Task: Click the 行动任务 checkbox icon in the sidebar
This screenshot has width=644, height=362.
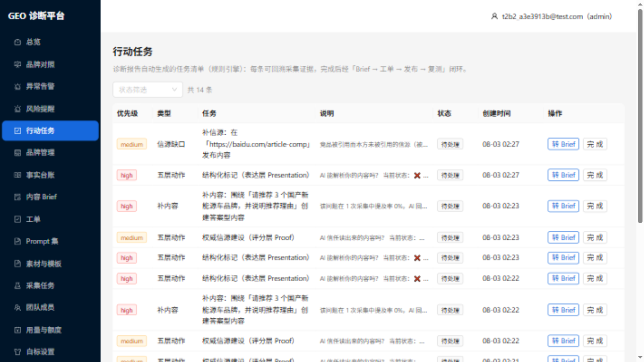Action: (18, 131)
